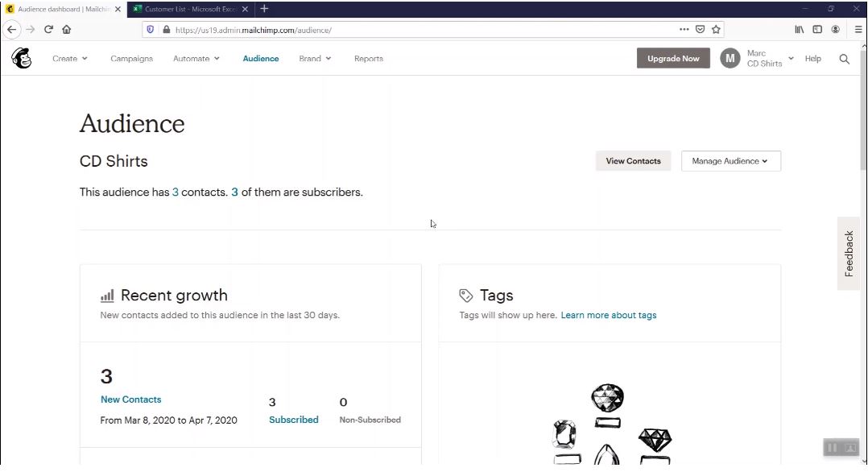Click the browser forward arrow
This screenshot has width=868, height=472.
coord(31,29)
